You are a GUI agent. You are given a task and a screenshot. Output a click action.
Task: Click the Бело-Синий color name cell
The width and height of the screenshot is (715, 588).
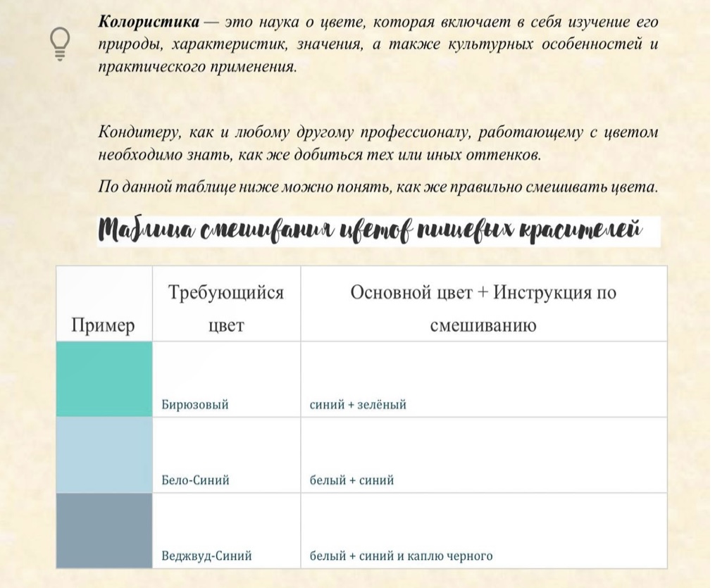coord(195,480)
